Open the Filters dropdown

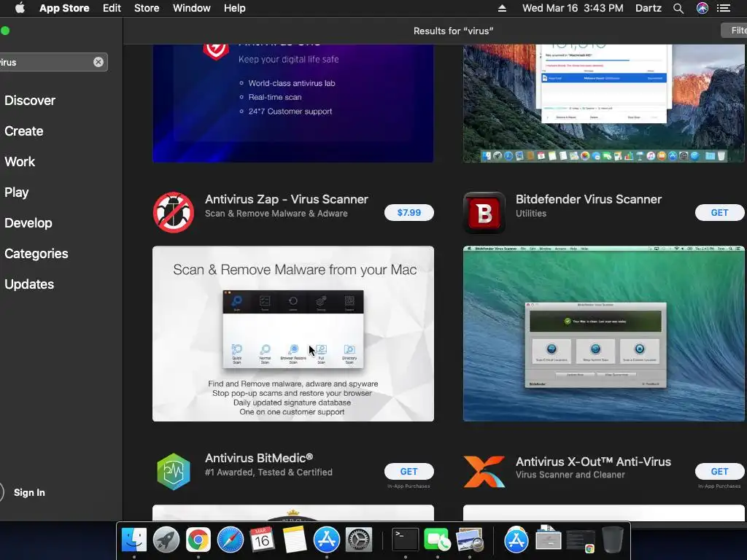[x=734, y=31]
